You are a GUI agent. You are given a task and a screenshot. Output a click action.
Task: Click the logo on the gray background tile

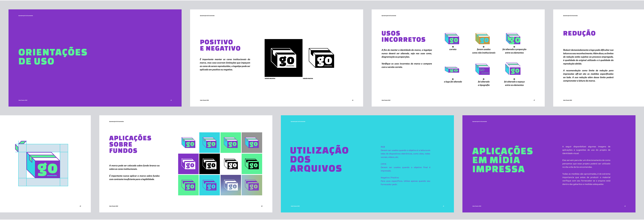pos(252,143)
